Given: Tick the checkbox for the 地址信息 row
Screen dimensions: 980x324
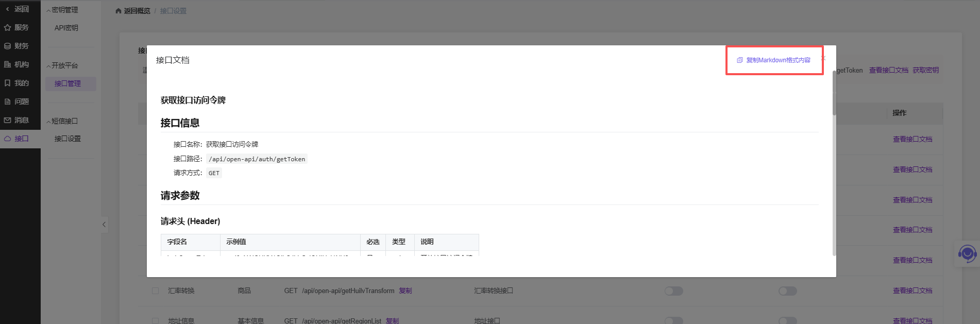Looking at the screenshot, I should point(155,321).
